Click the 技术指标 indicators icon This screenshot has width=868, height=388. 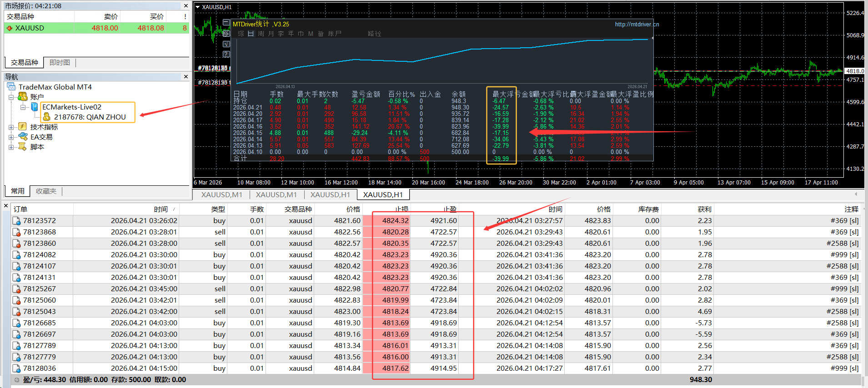point(23,127)
